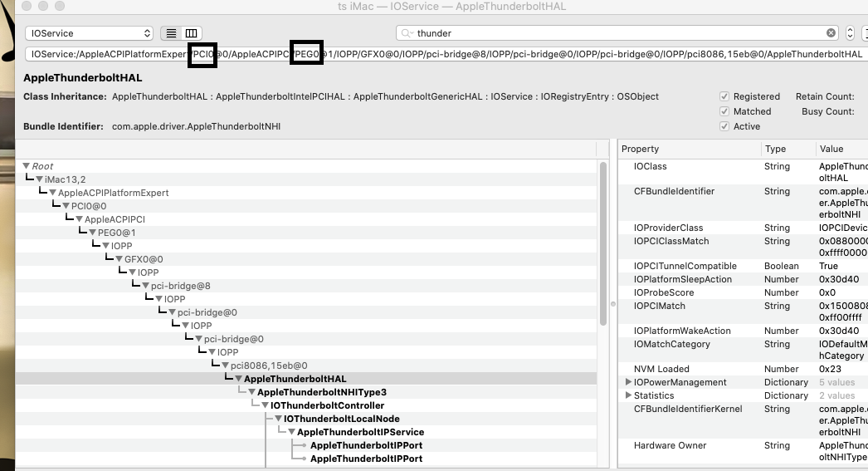Expand the IOPowerManagement dictionary

(x=628, y=382)
